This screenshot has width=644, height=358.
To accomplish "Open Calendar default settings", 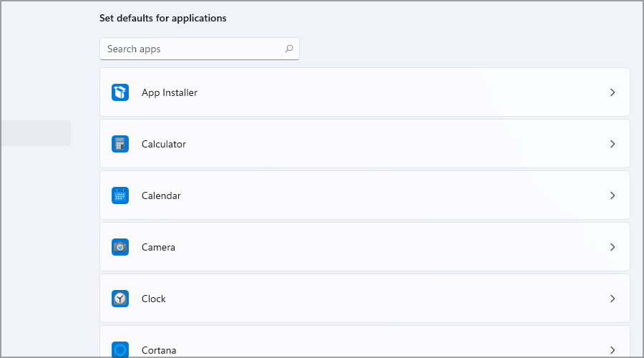I will click(x=365, y=195).
